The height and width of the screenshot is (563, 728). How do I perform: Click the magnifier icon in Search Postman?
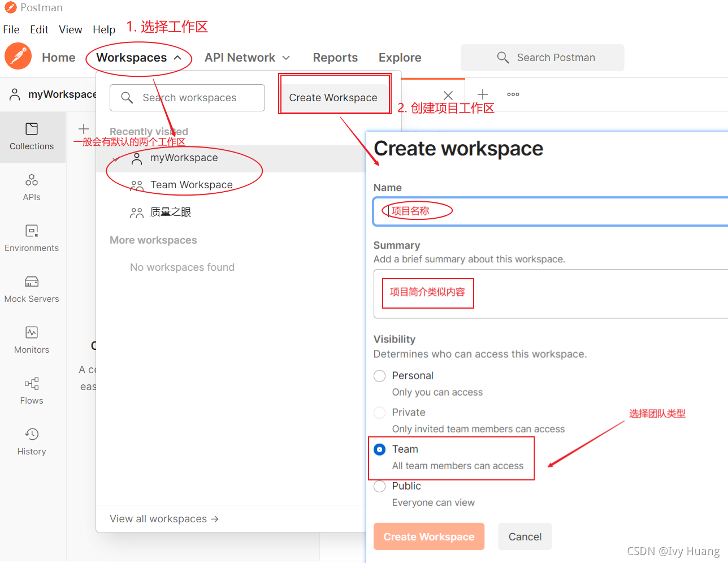[503, 58]
